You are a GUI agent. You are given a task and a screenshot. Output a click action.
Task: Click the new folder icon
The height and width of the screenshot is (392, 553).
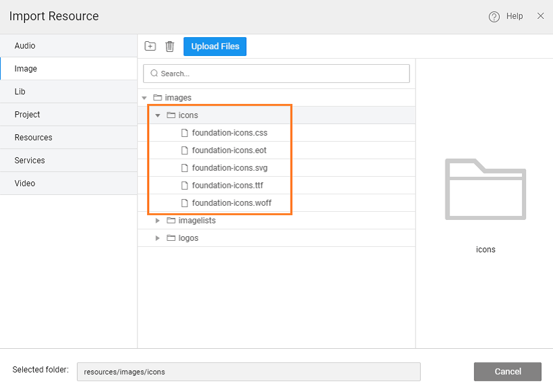(150, 47)
